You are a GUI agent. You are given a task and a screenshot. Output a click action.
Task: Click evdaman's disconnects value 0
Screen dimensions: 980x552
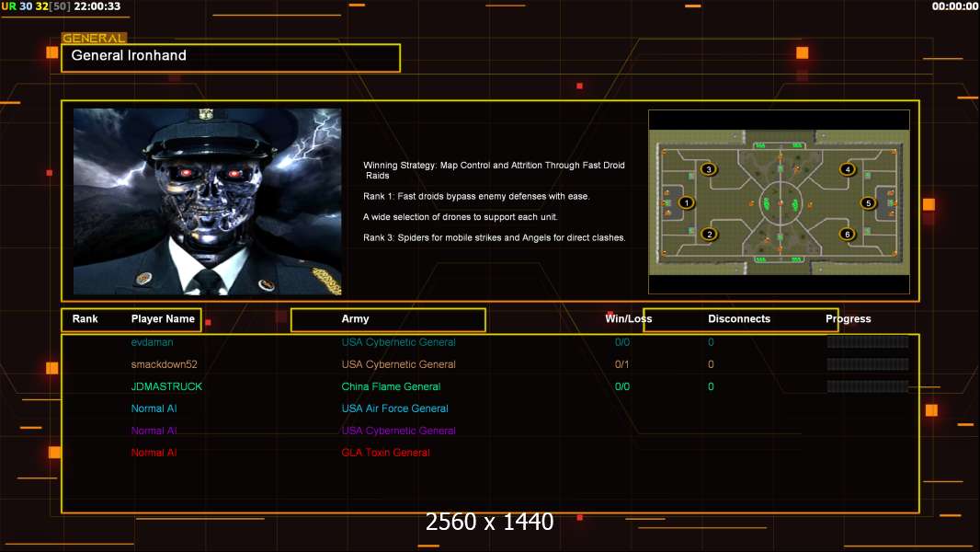(711, 342)
